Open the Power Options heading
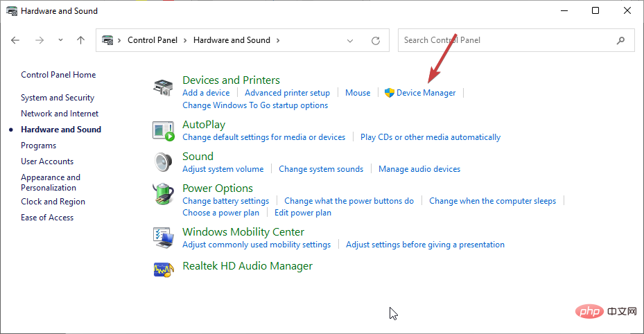644x334 pixels. point(218,188)
